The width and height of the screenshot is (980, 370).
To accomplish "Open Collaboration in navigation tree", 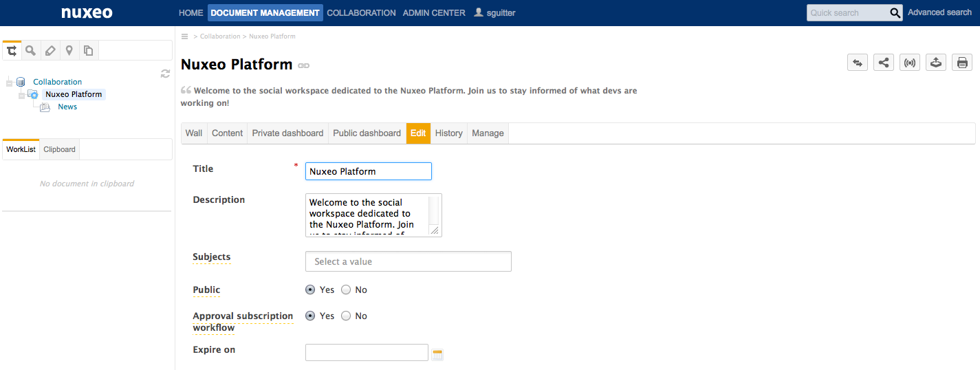I will (58, 82).
